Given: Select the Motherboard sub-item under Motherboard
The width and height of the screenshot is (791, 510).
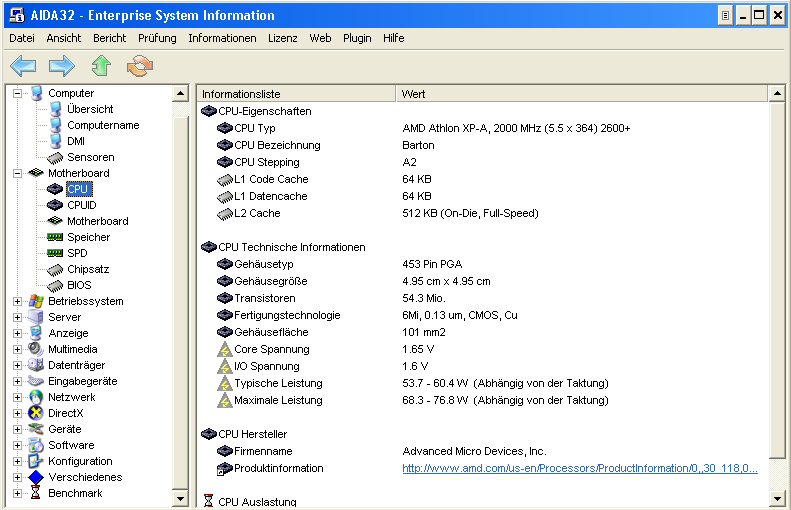Looking at the screenshot, I should (98, 221).
